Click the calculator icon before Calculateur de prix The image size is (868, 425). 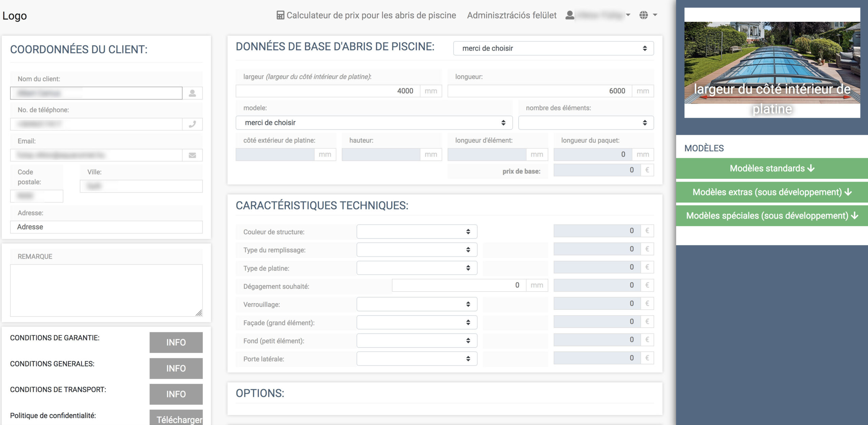[x=280, y=15]
